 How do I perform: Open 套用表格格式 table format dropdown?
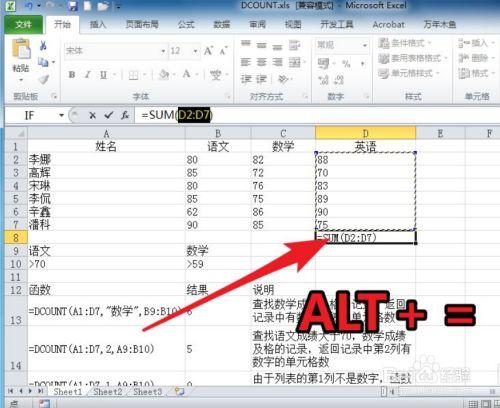[x=413, y=58]
